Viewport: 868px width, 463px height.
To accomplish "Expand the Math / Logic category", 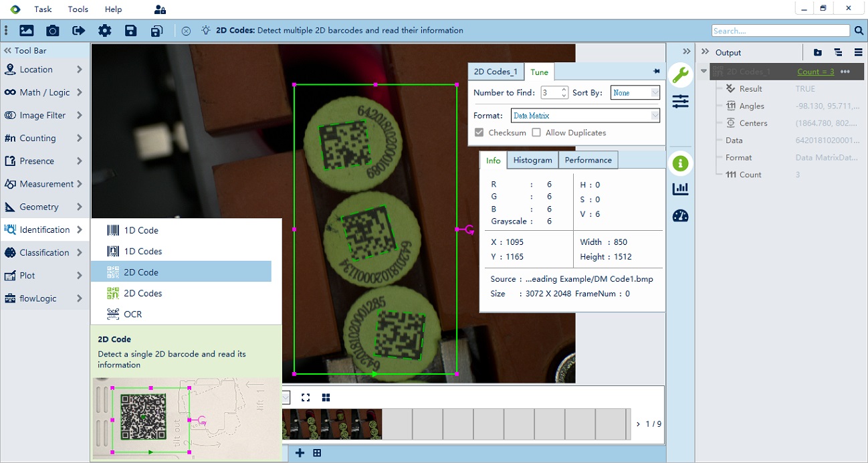I will point(45,92).
